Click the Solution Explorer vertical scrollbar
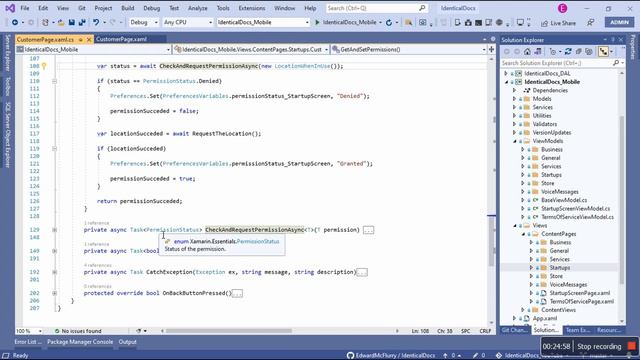 click(622, 200)
